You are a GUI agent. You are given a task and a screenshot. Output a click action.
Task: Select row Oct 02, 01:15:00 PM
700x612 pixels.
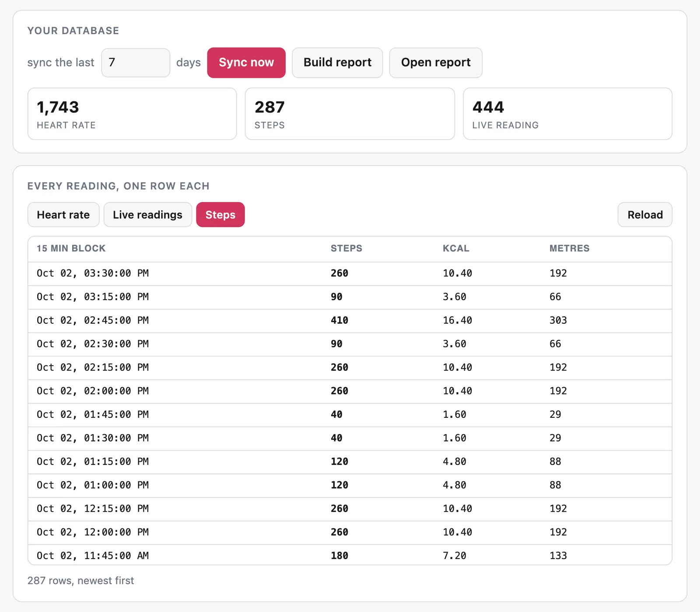pos(350,462)
